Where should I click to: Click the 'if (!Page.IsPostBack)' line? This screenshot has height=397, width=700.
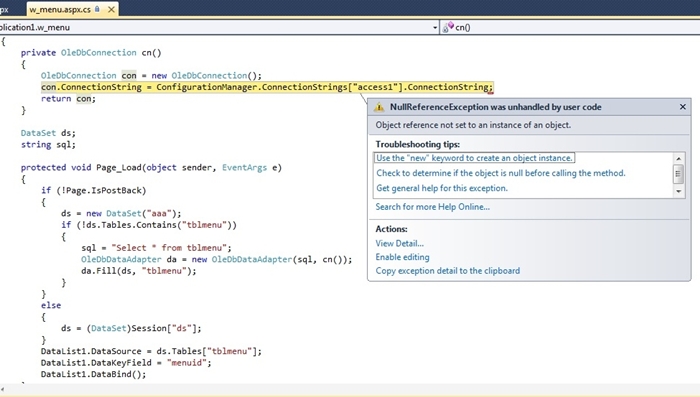[x=94, y=191]
